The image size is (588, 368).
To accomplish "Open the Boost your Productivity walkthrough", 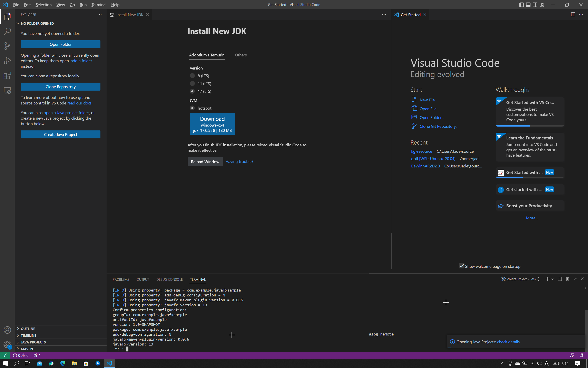I will [x=530, y=206].
